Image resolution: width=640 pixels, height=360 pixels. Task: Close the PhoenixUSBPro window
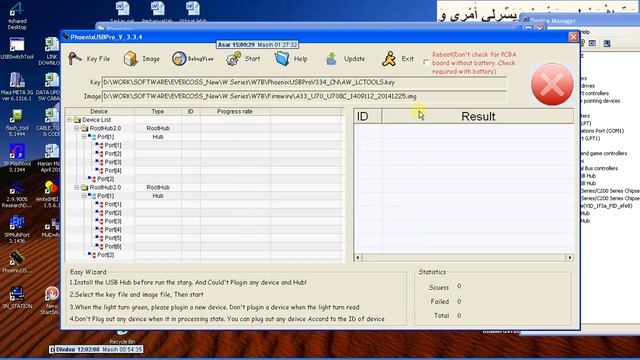click(573, 37)
